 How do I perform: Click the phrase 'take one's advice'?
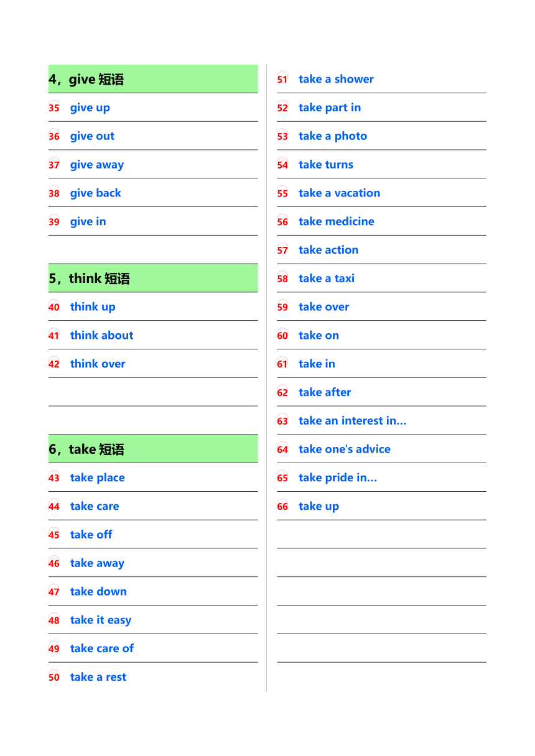pyautogui.click(x=344, y=449)
